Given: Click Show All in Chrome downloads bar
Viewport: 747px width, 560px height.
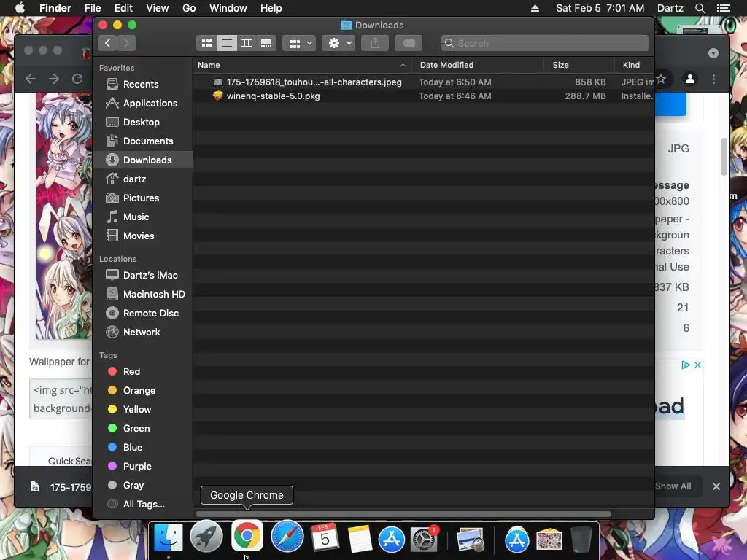Looking at the screenshot, I should click(673, 486).
